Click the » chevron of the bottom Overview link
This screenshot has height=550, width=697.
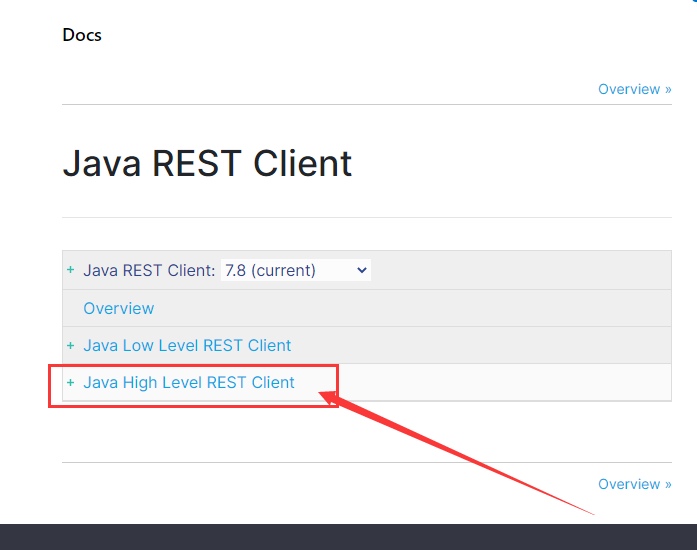click(x=668, y=484)
